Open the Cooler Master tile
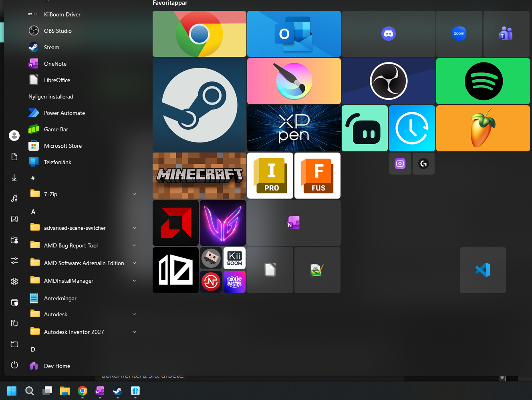 tap(234, 281)
